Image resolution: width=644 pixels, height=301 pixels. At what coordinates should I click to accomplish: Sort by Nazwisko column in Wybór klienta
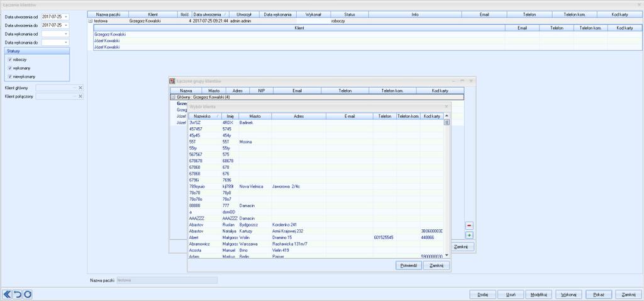[x=204, y=116]
